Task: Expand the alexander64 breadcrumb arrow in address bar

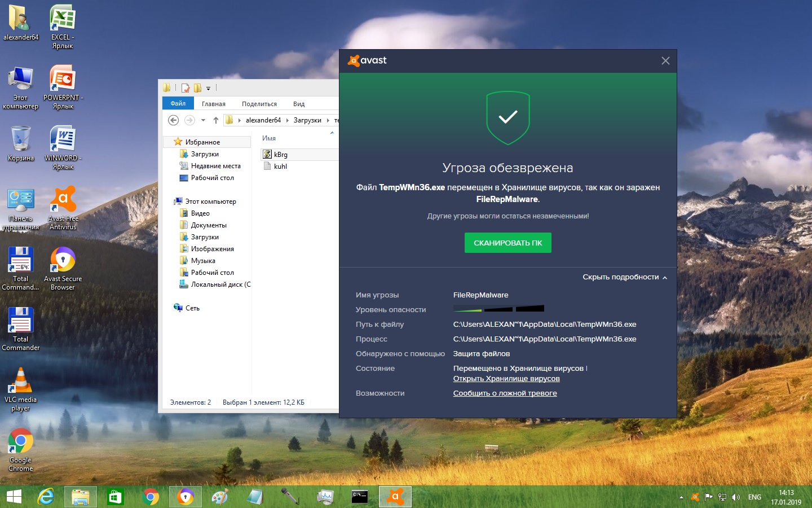Action: pyautogui.click(x=288, y=120)
